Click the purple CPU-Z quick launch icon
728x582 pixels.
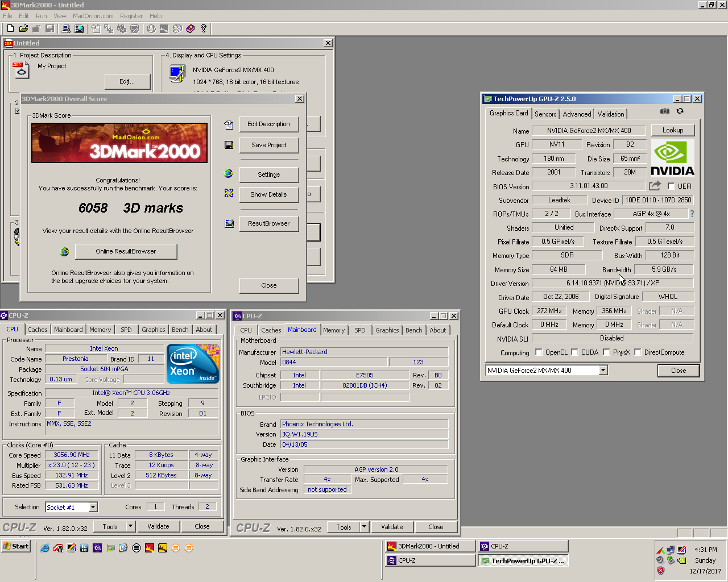[97, 548]
